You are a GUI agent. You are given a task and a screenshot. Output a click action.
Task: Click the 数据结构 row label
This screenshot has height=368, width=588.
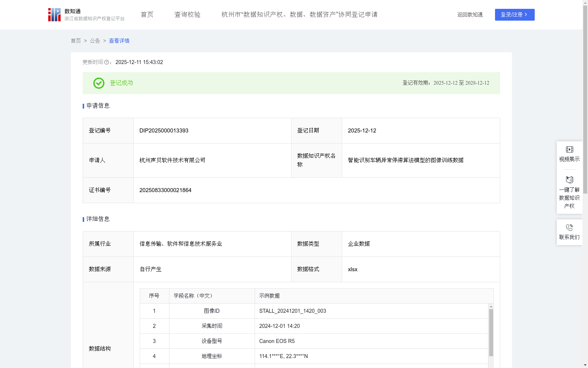click(x=100, y=348)
